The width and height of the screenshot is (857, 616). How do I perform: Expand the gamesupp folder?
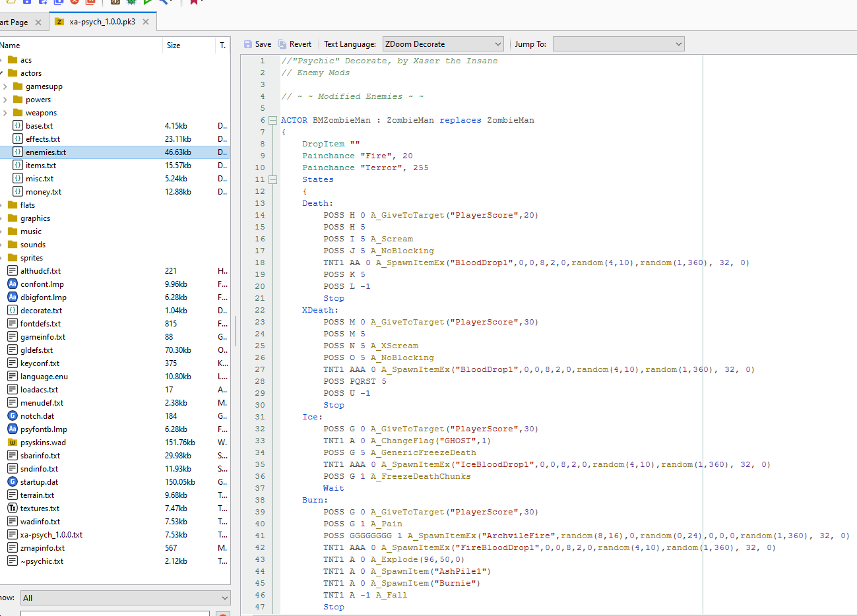(5, 86)
